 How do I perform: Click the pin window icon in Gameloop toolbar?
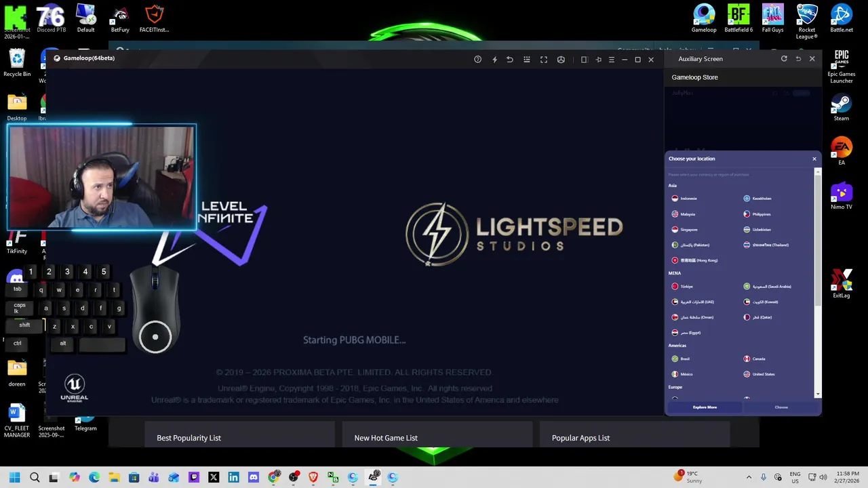598,60
